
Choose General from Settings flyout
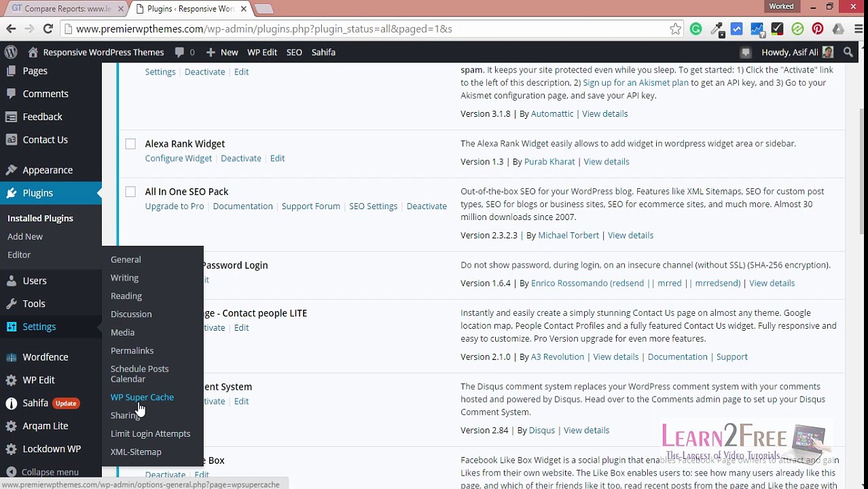point(126,259)
